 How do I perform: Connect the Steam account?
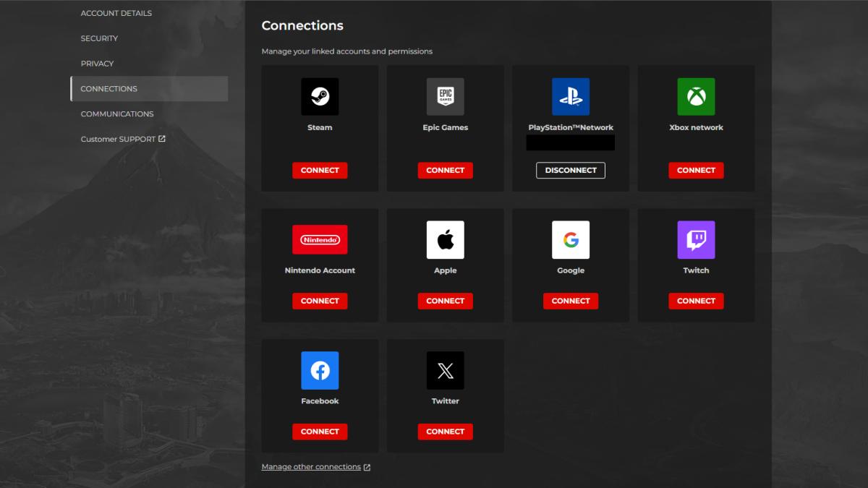coord(320,171)
